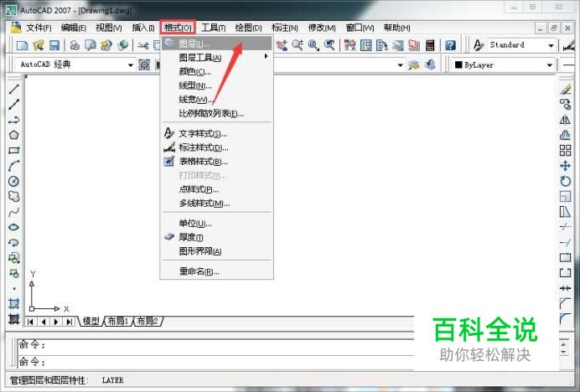Screen dimensions: 580x392
Task: Click the Text Style icon beside Standard
Action: pyautogui.click(x=479, y=45)
